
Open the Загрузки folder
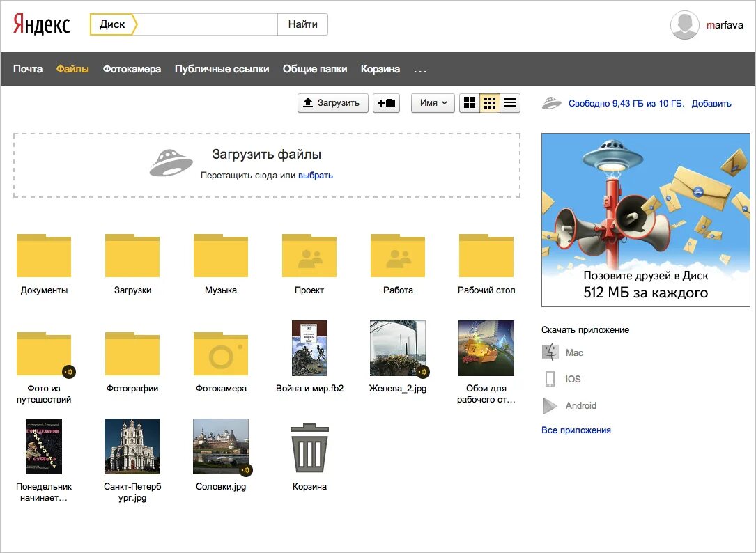pyautogui.click(x=132, y=256)
